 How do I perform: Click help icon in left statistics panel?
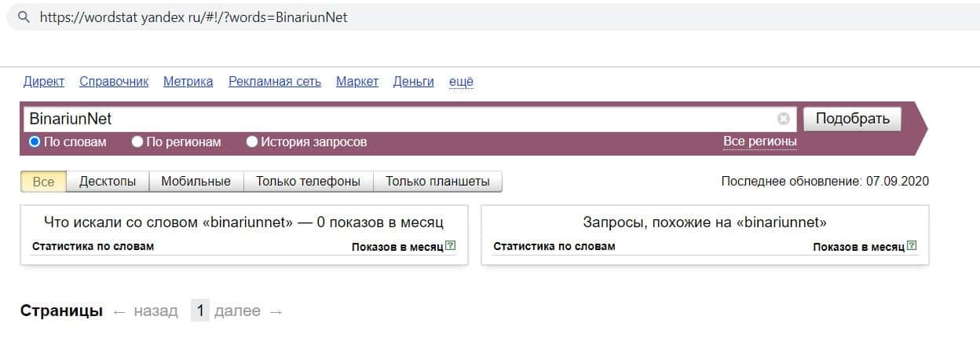pos(451,246)
